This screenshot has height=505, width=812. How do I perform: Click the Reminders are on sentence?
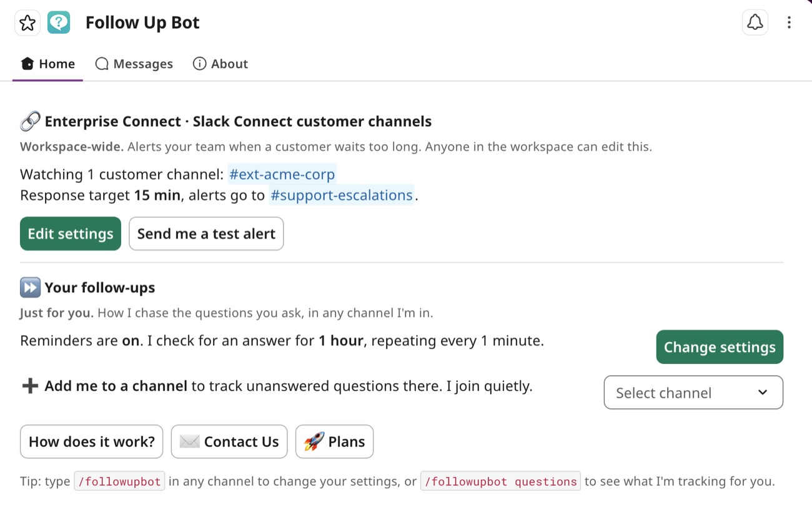click(282, 341)
